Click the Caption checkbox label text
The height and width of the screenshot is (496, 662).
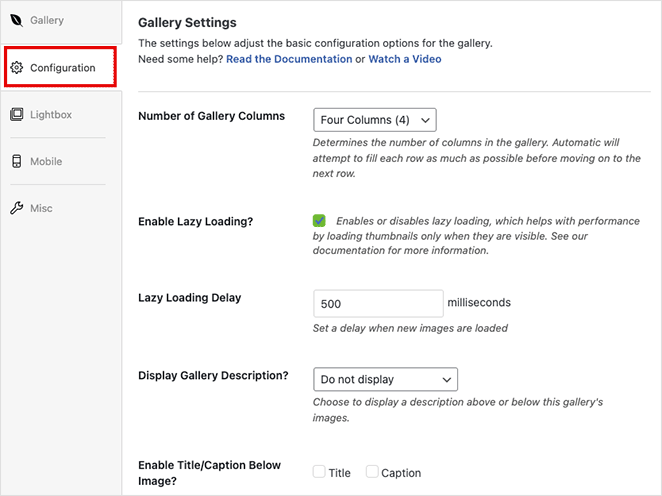point(401,473)
